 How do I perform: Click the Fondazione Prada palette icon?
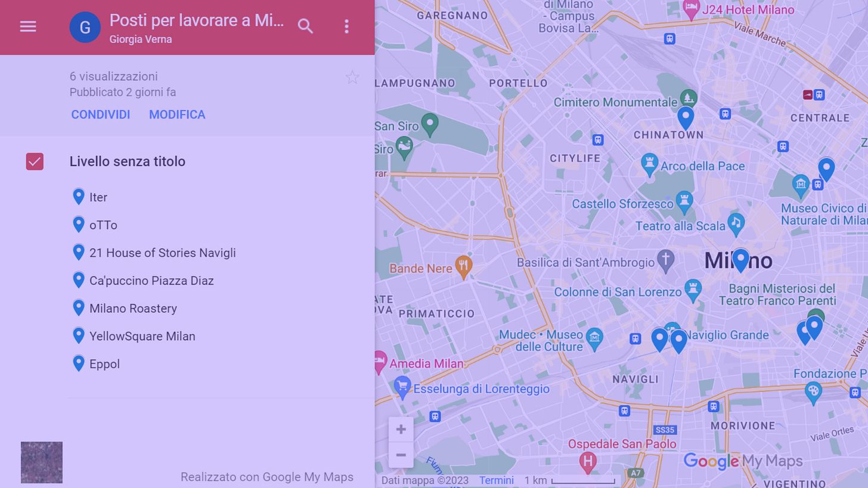(813, 392)
